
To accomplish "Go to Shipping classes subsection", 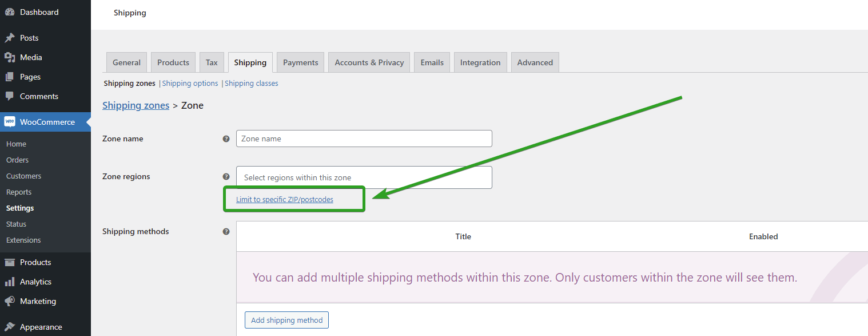I will 251,84.
